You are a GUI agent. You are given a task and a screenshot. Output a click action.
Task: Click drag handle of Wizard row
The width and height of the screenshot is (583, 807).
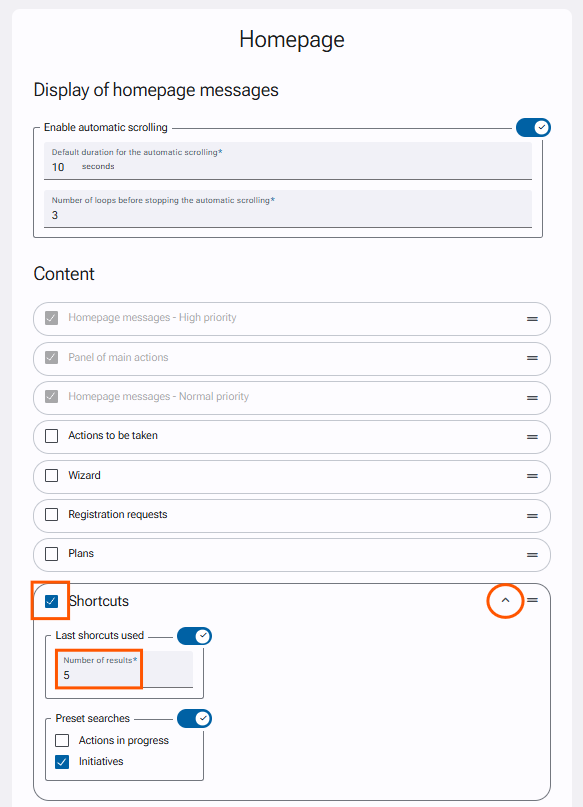click(x=532, y=477)
